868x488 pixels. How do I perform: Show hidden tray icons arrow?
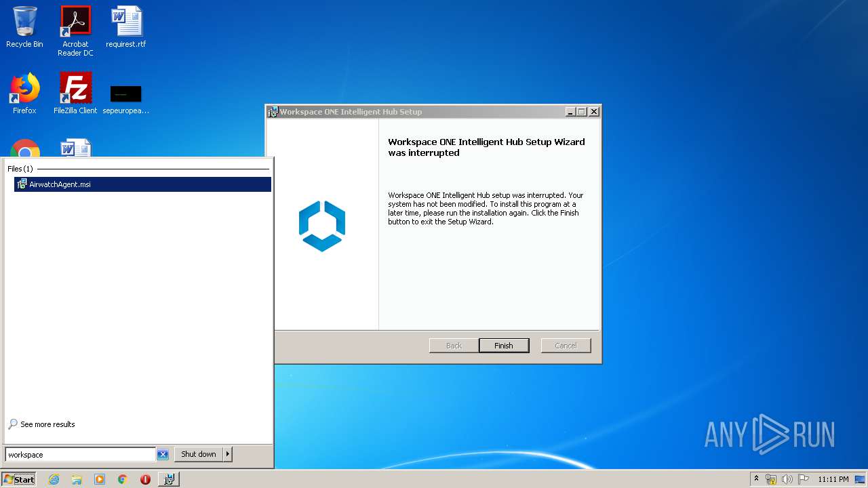click(x=756, y=479)
